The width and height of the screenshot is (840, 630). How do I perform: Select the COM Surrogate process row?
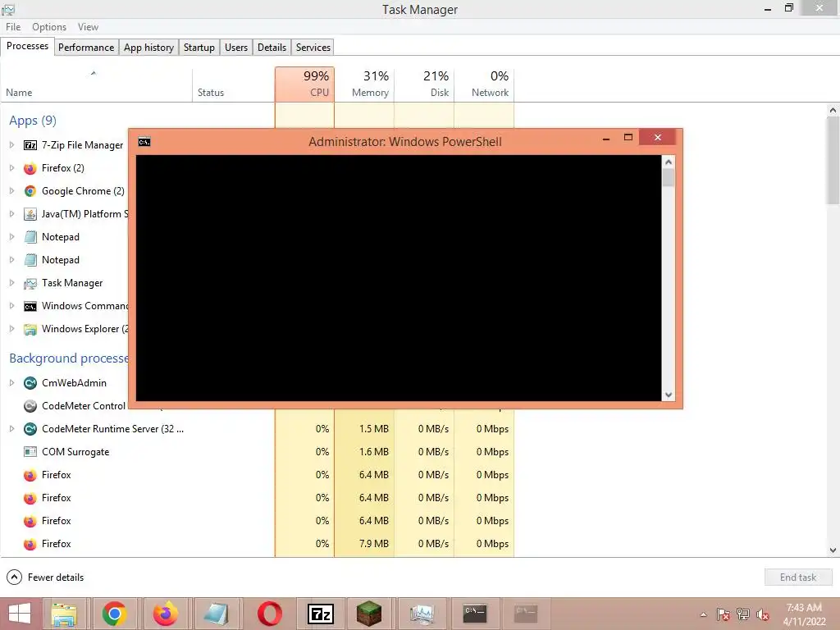pos(257,452)
